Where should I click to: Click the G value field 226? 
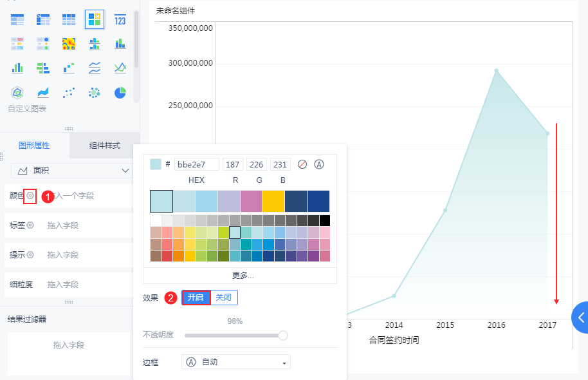pos(257,164)
